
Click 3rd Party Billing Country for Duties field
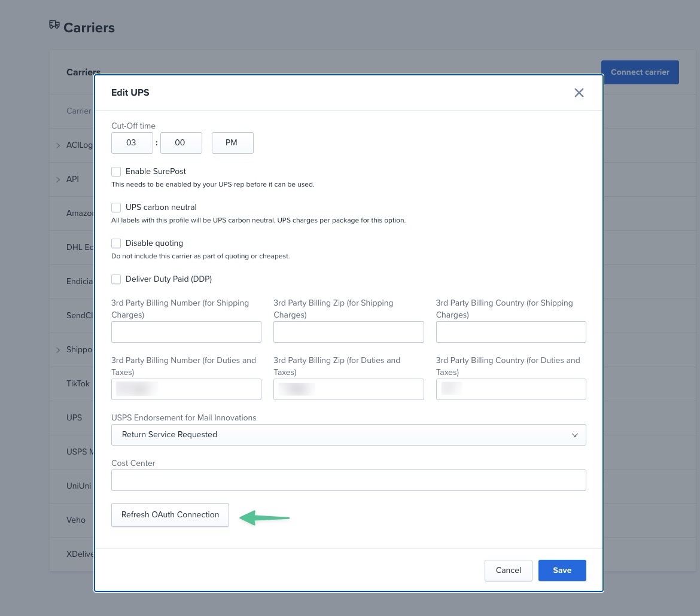[x=511, y=389]
